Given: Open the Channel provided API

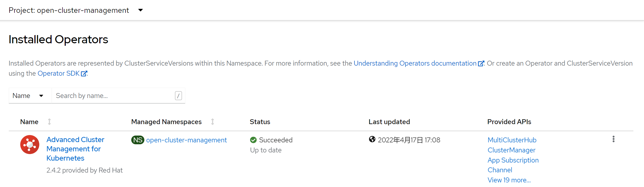Looking at the screenshot, I should click(500, 170).
